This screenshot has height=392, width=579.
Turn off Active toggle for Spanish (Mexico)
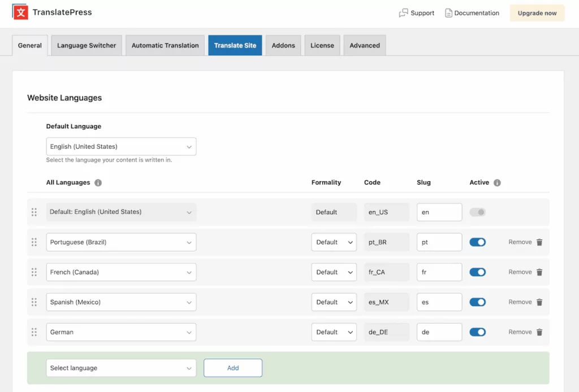coord(477,302)
